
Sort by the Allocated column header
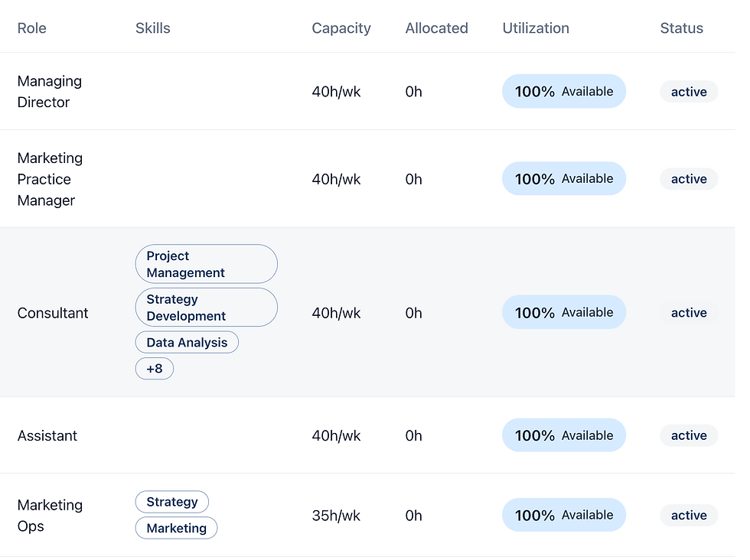tap(436, 28)
